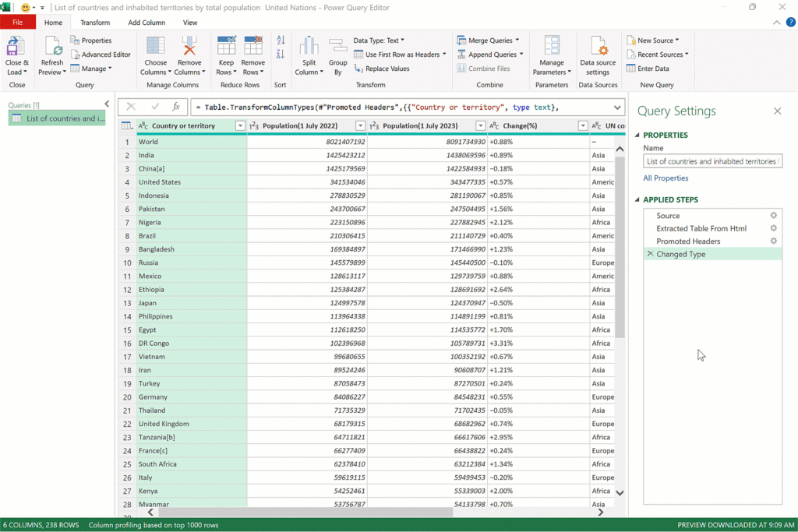Click the Split Column icon
This screenshot has height=532, width=798.
coord(309,47)
